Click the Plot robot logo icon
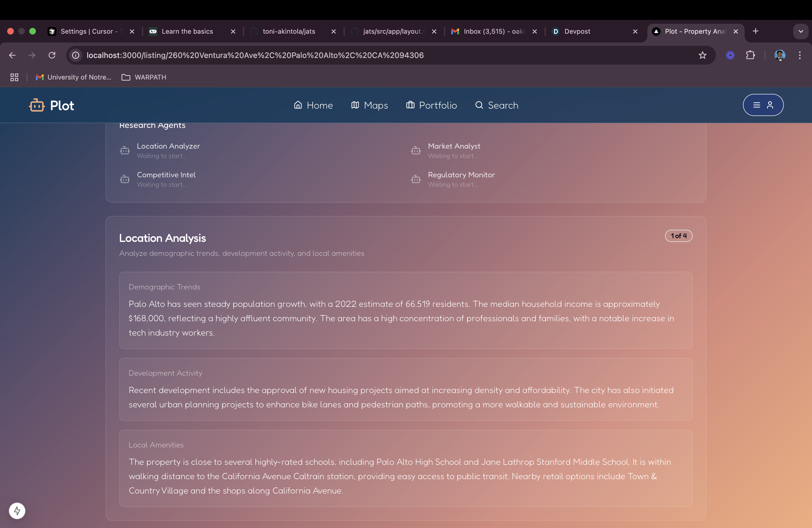 tap(37, 105)
